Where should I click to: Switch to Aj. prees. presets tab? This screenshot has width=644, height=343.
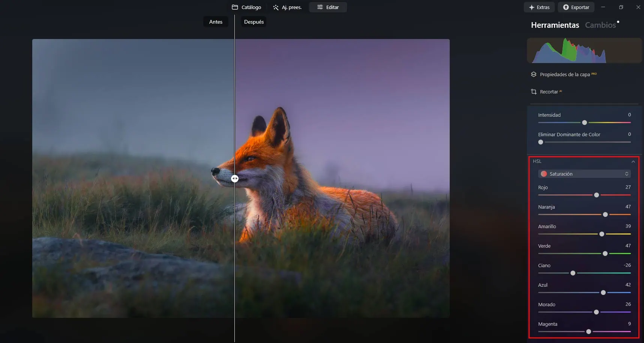pos(287,7)
